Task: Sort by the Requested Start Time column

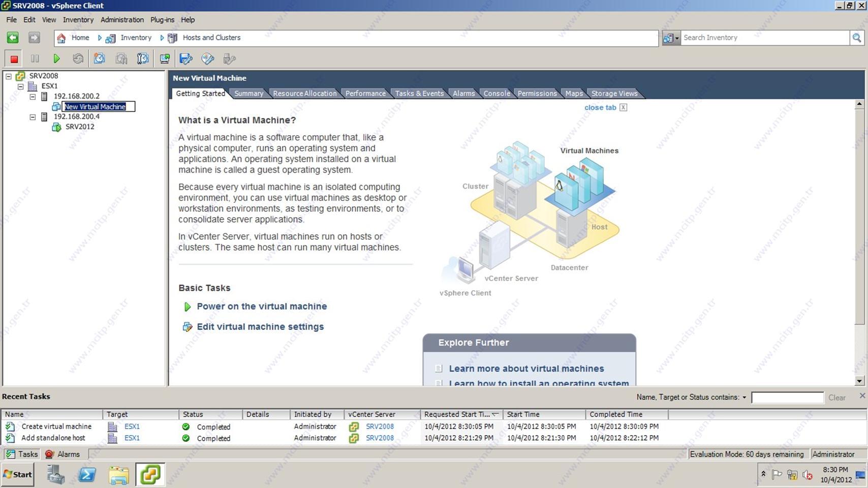Action: coord(461,414)
